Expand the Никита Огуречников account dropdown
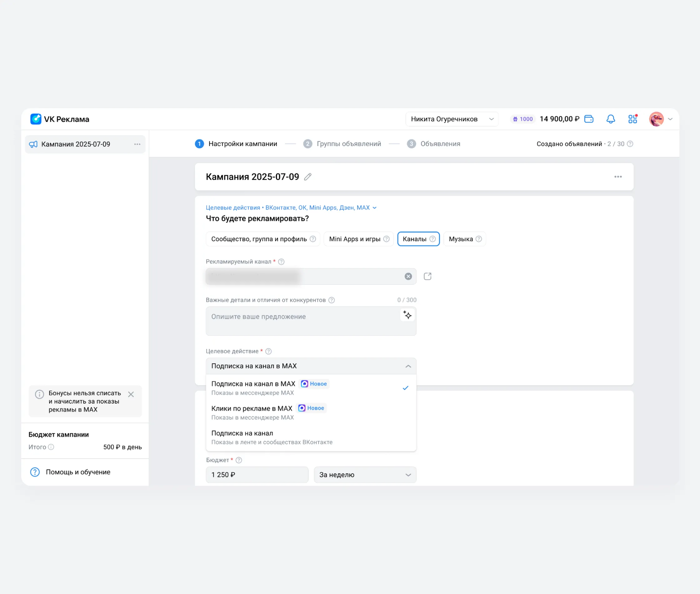700x594 pixels. click(x=452, y=119)
